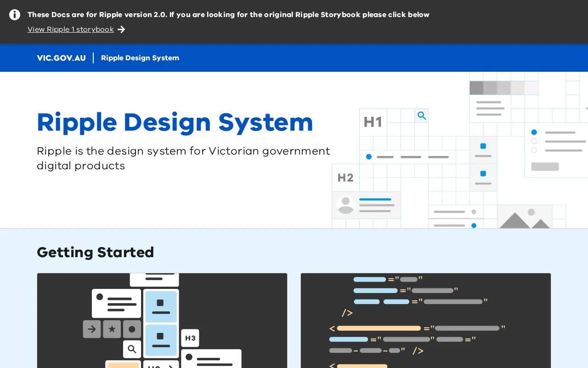Open the code snippet illustration card
Viewport: 588px width, 368px height.
point(426,321)
